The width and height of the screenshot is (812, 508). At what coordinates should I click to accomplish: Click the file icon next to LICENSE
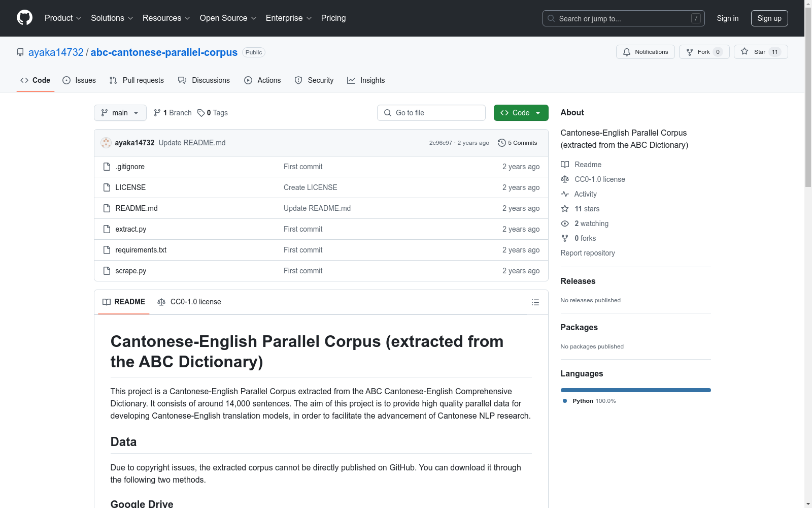(107, 187)
